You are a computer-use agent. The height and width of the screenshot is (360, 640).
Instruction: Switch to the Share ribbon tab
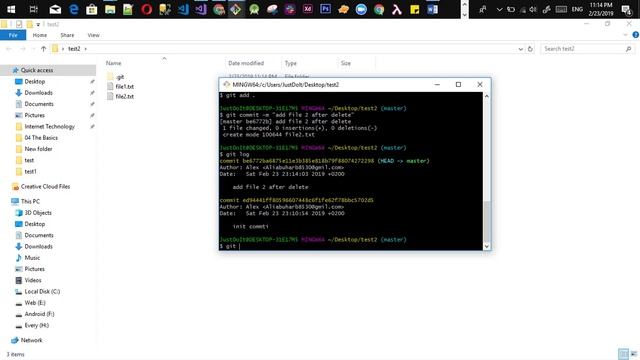67,35
